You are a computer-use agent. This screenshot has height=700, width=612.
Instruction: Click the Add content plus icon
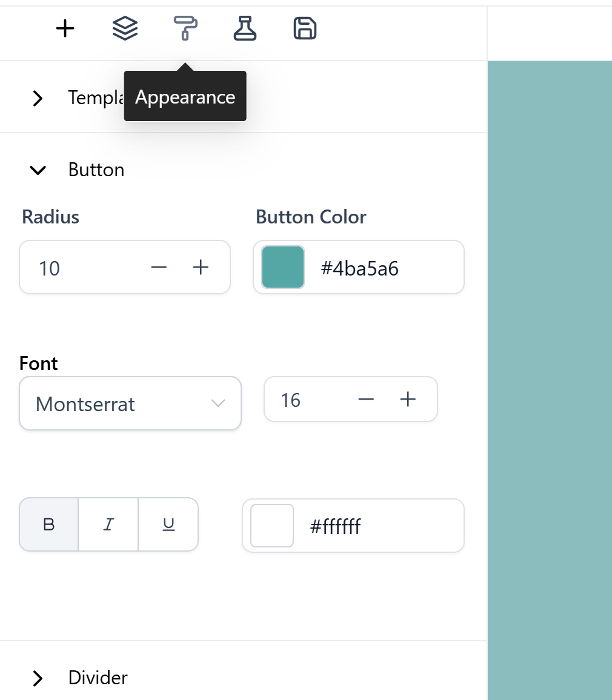(64, 28)
